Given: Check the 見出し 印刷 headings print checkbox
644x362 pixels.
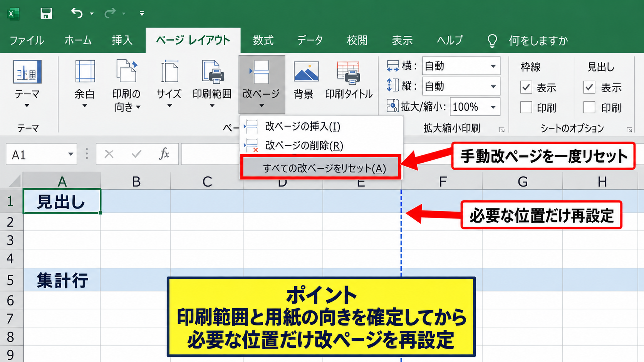Looking at the screenshot, I should pos(589,107).
